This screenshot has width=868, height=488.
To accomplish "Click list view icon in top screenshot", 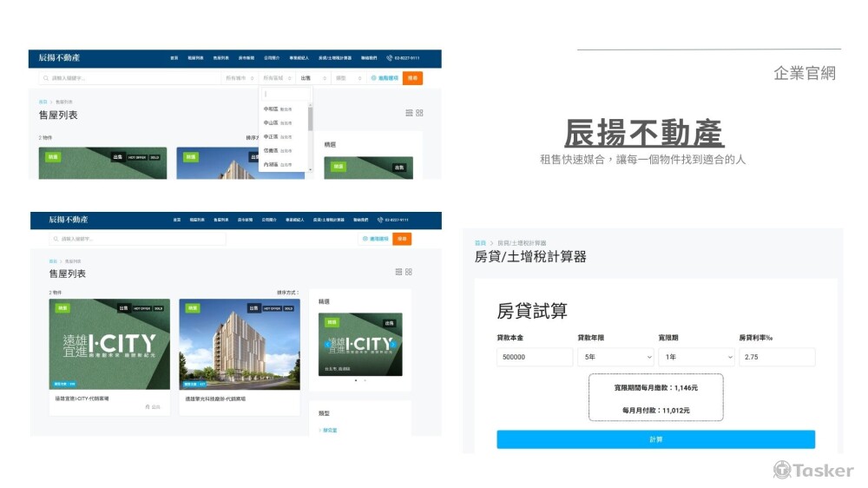I will [x=410, y=113].
